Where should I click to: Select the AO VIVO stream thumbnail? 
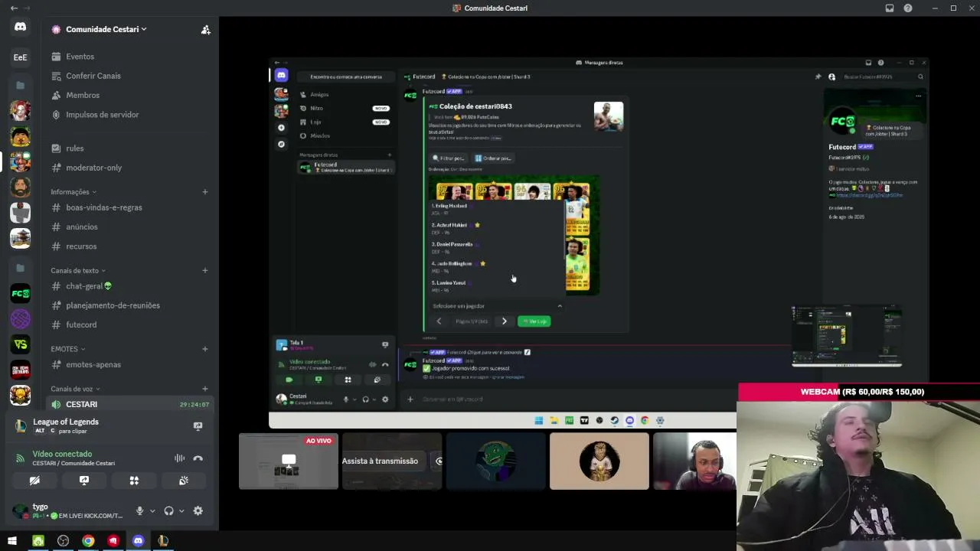coord(289,461)
